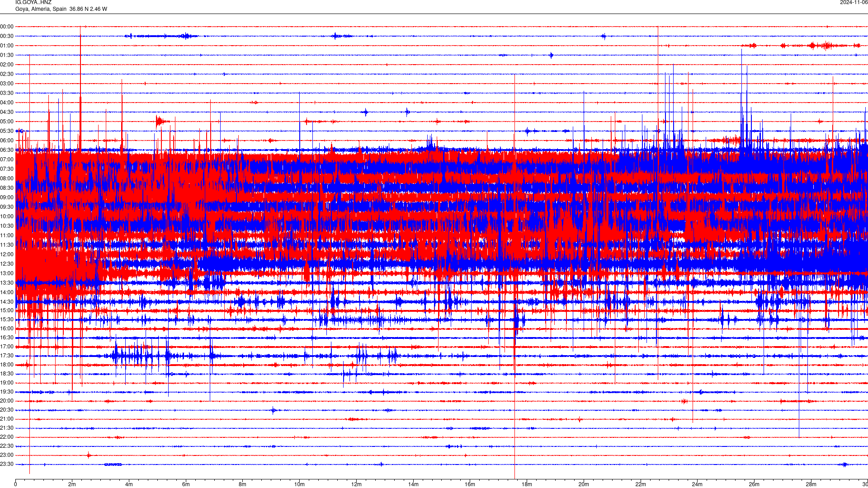The height and width of the screenshot is (488, 868).
Task: Select the 12:00 time row label
Action: (x=7, y=254)
